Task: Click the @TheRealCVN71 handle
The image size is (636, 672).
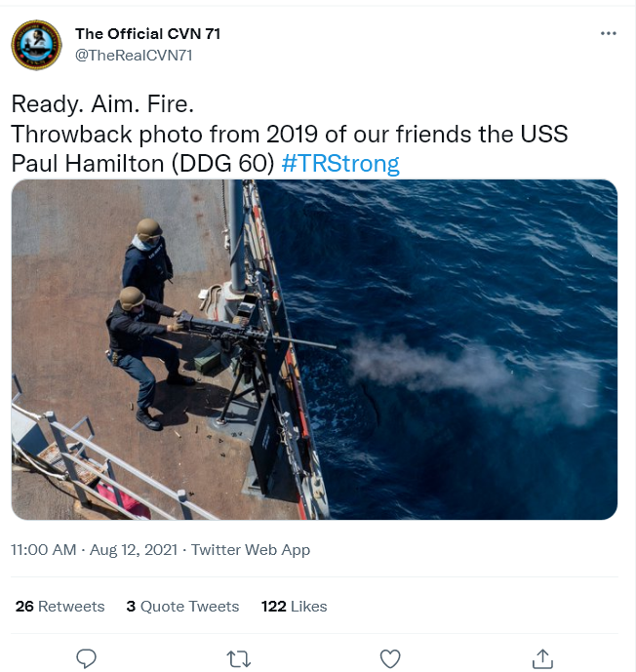Action: (134, 56)
